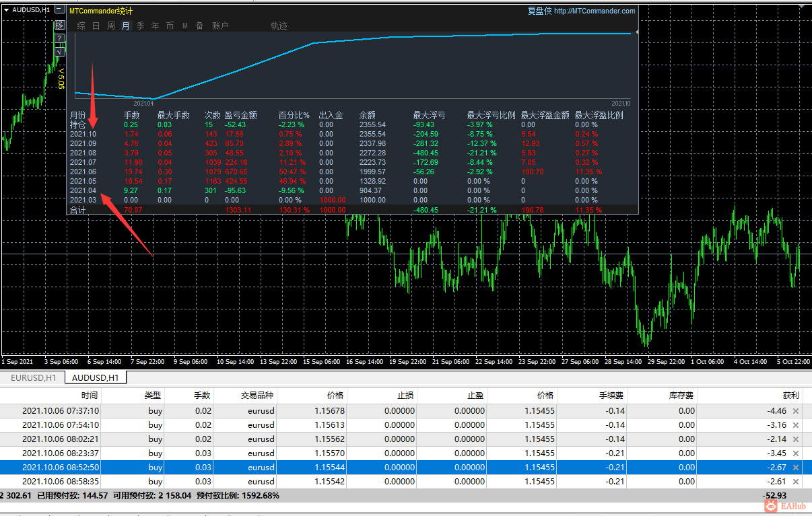
Task: Show the 轨迹 trajectory view
Action: click(x=279, y=26)
